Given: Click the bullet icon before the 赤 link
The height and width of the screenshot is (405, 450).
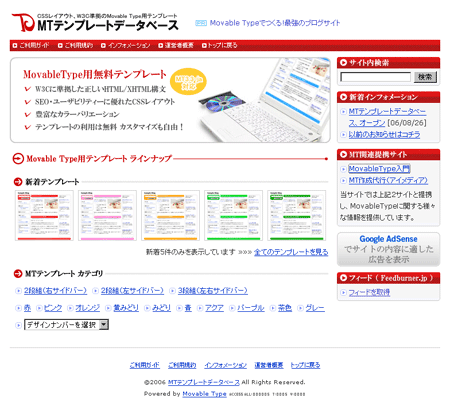Looking at the screenshot, I should click(x=18, y=308).
